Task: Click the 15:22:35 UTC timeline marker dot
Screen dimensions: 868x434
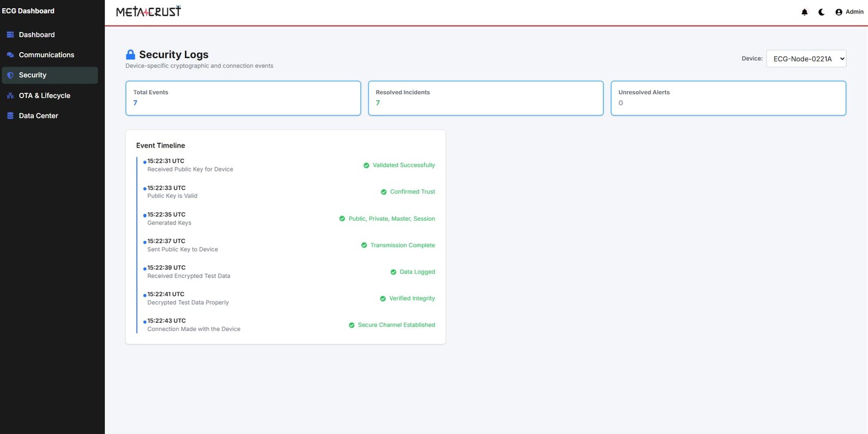Action: click(x=145, y=215)
